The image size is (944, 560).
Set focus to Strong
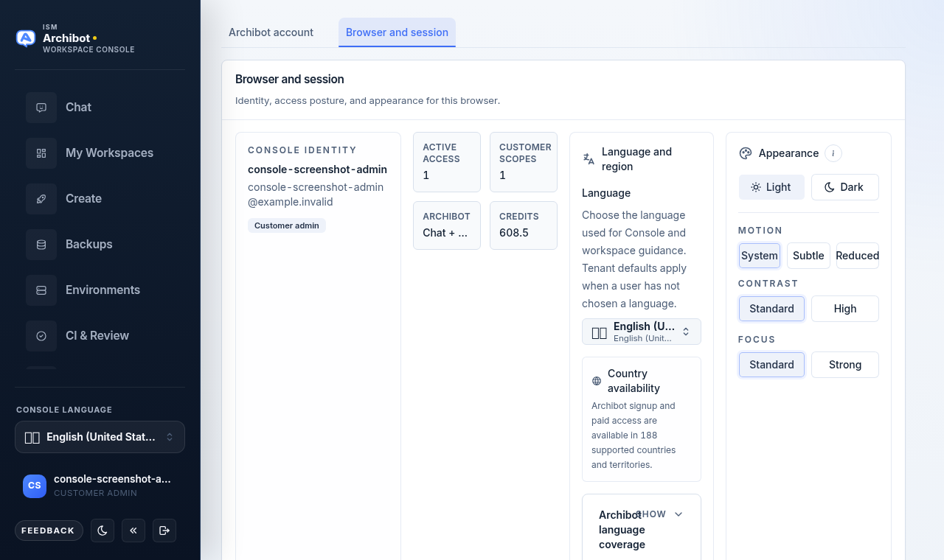coord(845,365)
